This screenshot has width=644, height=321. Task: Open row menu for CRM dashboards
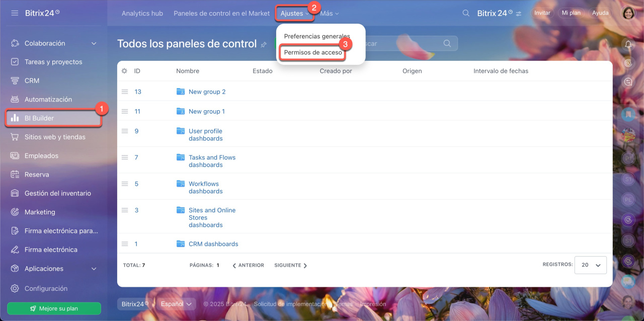125,244
